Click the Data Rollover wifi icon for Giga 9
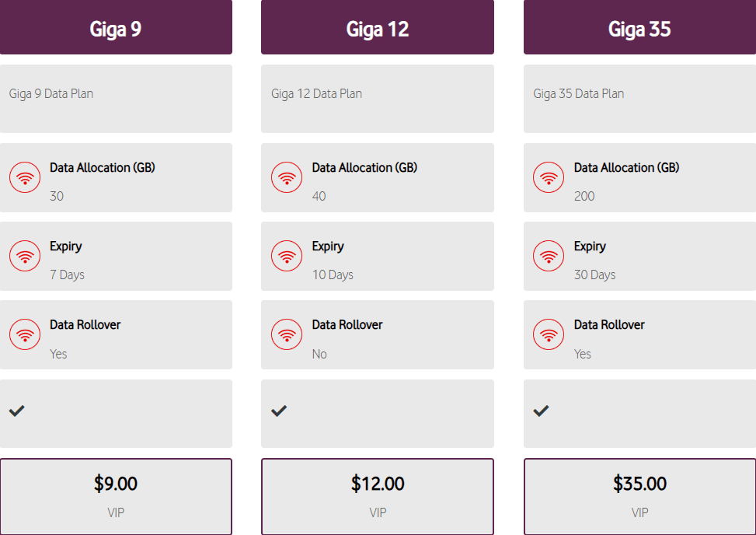The height and width of the screenshot is (535, 756). click(x=25, y=334)
